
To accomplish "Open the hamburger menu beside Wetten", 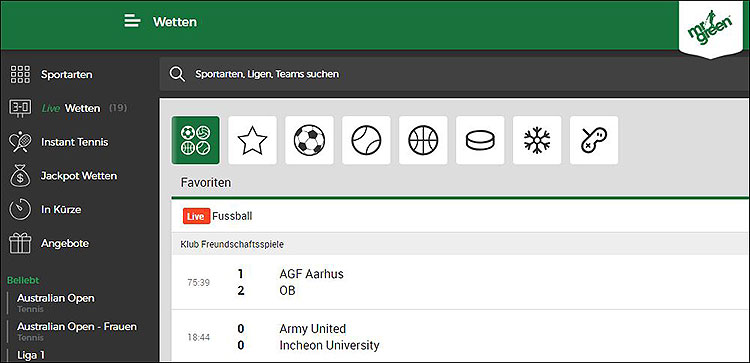I will coord(132,21).
